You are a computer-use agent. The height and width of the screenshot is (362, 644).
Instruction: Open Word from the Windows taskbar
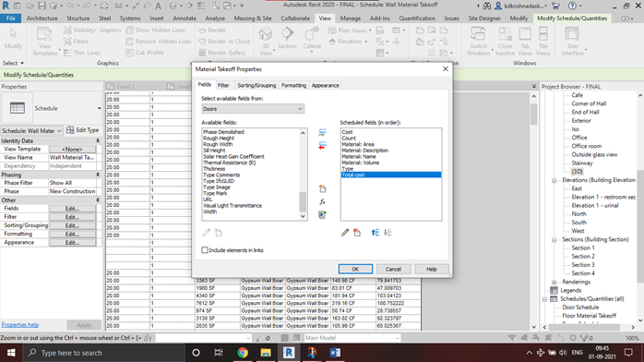click(335, 353)
